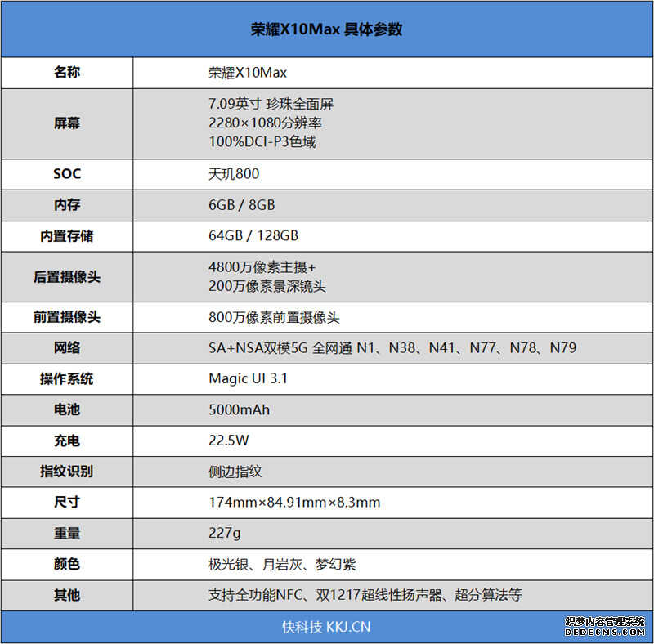The width and height of the screenshot is (654, 644).
Task: Click the text 支持全功能NFC、双1217超线性扬声器
Action: tap(325, 595)
